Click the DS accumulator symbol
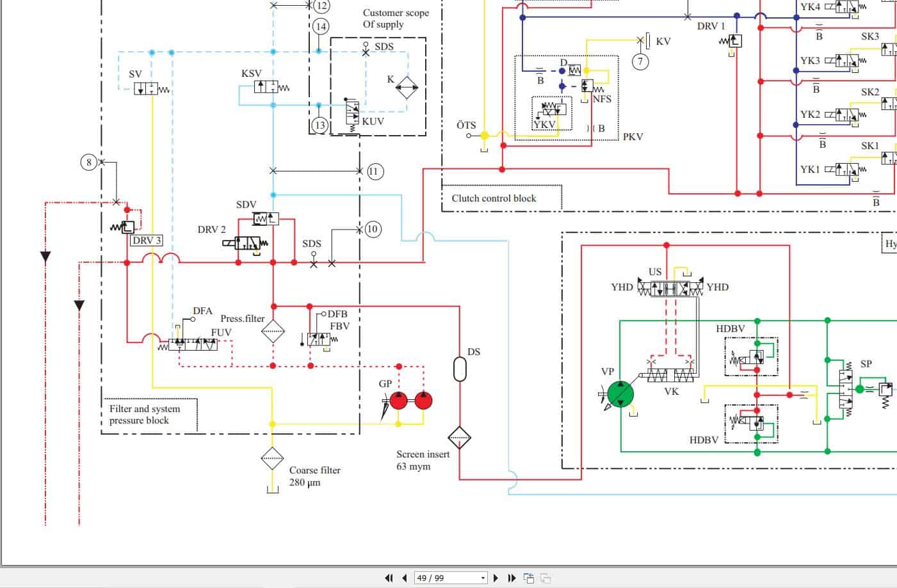 tap(460, 368)
